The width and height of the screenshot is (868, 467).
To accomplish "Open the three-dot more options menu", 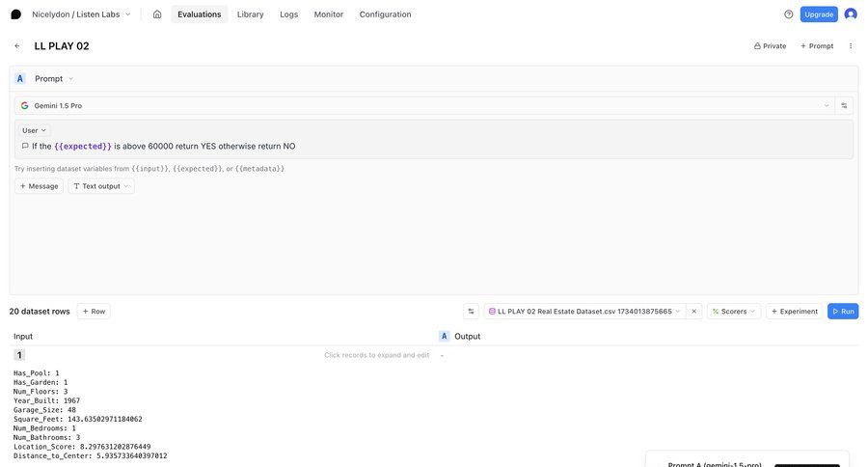I will click(851, 46).
